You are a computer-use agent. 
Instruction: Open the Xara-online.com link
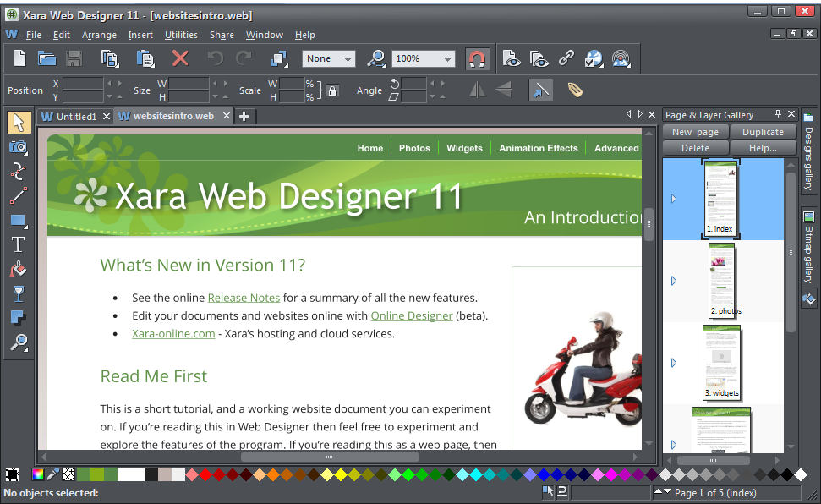coord(173,333)
